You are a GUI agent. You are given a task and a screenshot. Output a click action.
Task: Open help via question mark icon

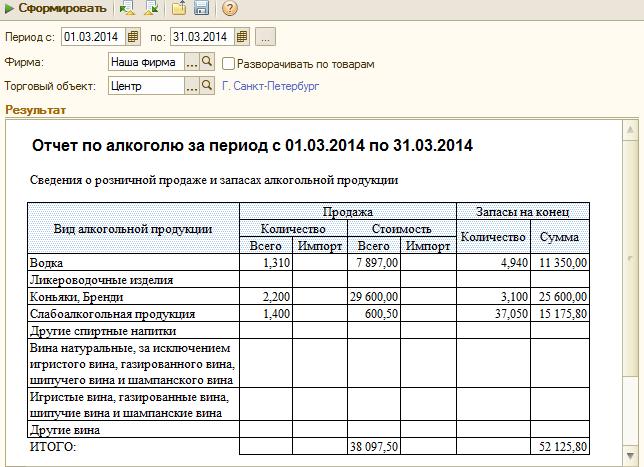[x=230, y=8]
